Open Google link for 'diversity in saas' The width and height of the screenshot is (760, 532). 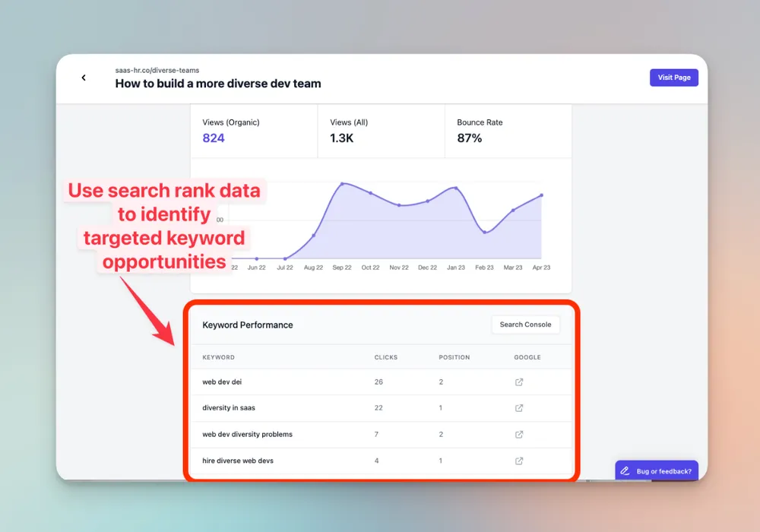[519, 408]
